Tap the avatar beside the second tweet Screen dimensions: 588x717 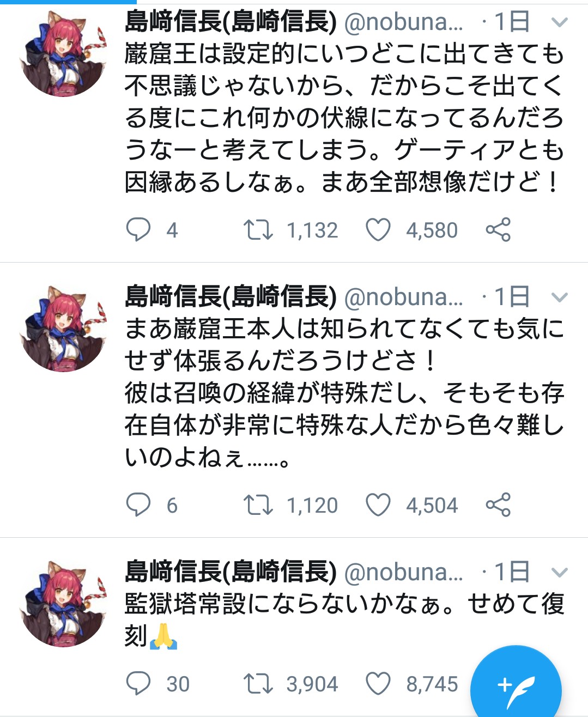tap(63, 329)
